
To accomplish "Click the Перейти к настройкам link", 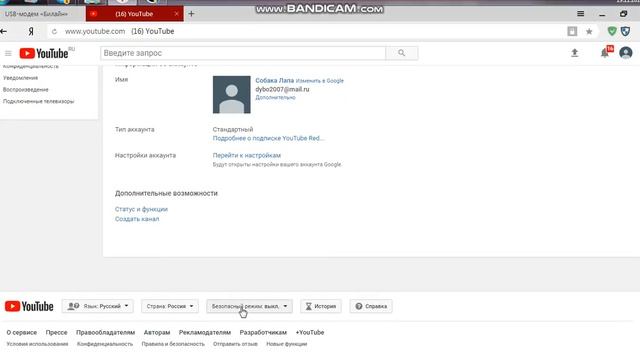I will tap(247, 156).
